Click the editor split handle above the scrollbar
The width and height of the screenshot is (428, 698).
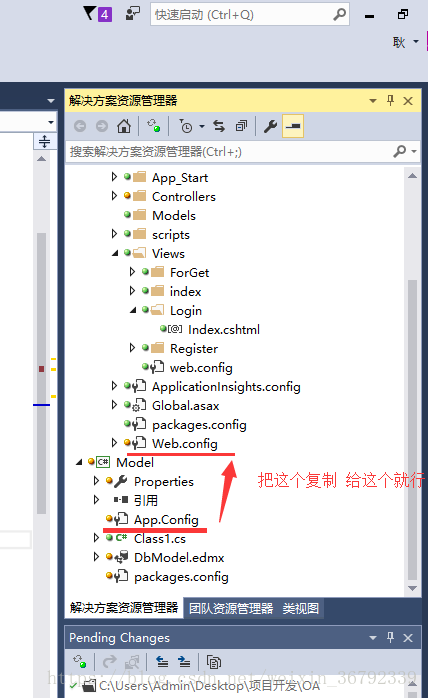point(45,142)
